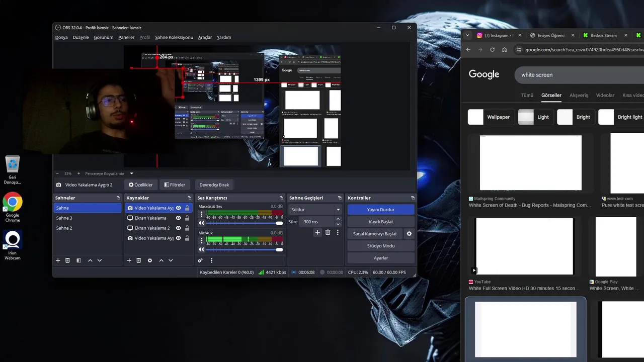
Task: Open source properties gear in Kaynaklar toolbar
Action: click(149, 260)
